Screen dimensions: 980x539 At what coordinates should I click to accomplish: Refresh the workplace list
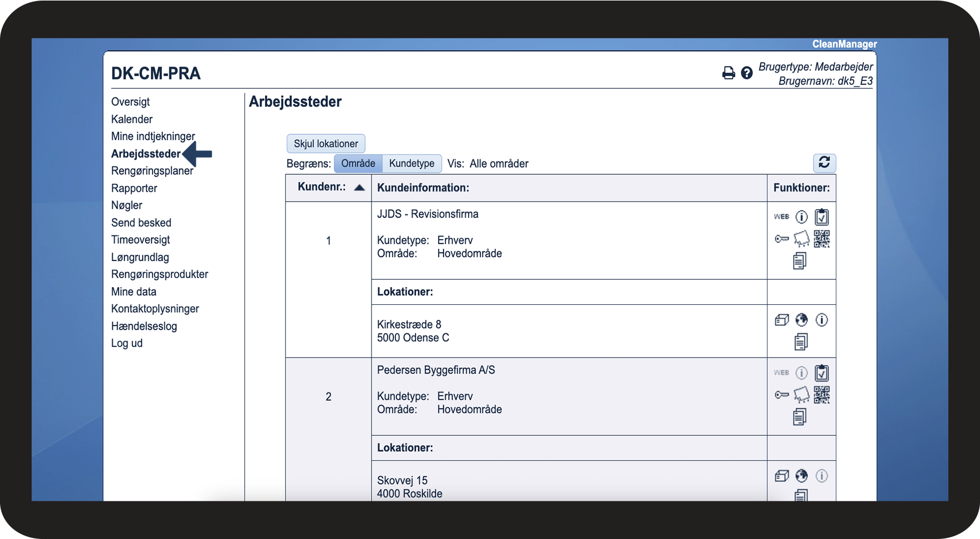click(824, 163)
